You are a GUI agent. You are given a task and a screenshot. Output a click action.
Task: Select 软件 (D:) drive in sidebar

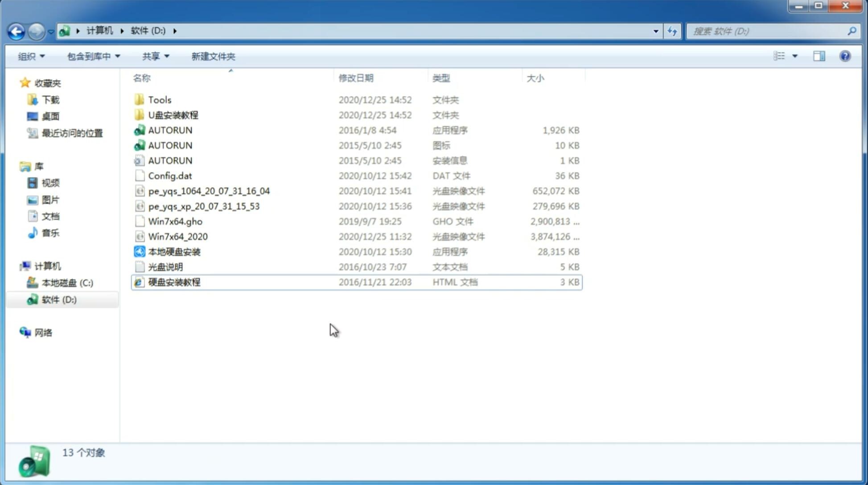pyautogui.click(x=59, y=299)
